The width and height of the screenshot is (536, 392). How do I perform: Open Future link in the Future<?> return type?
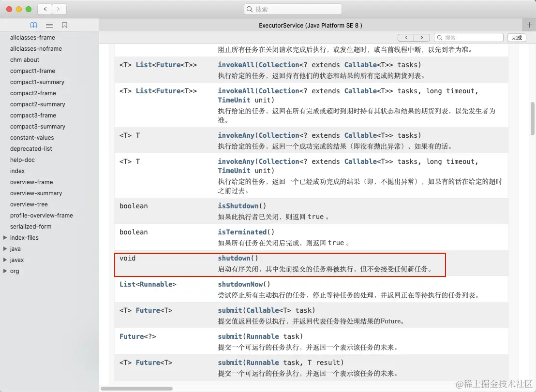[x=132, y=337]
